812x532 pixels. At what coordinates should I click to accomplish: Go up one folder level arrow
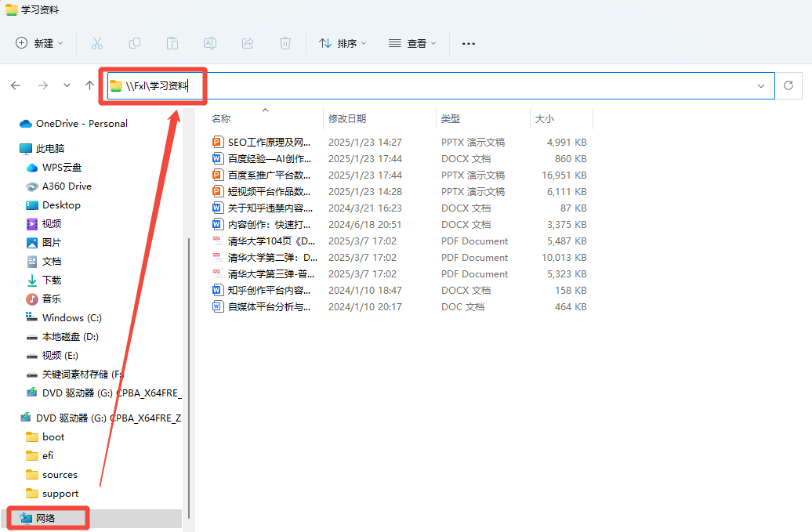tap(89, 85)
